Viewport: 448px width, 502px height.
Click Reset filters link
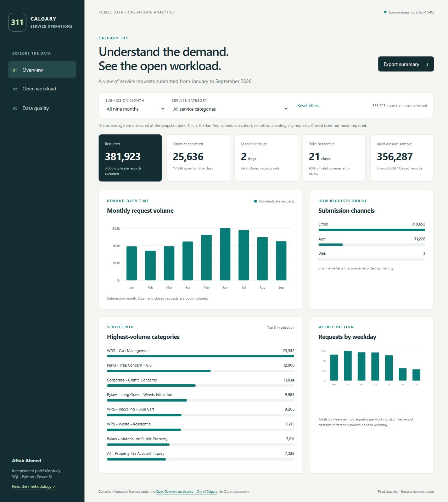click(308, 106)
